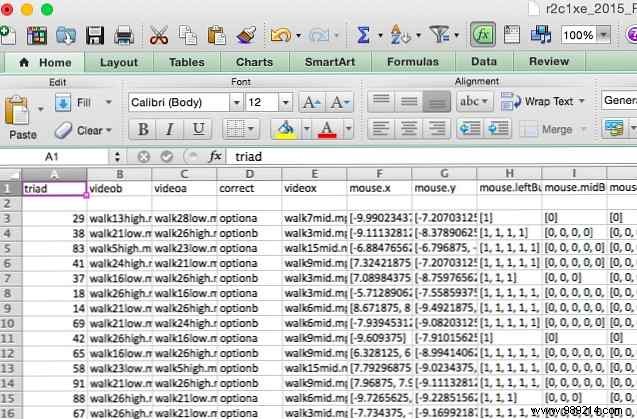Open the zoom 100% dropdown
This screenshot has width=637, height=419.
[x=603, y=35]
